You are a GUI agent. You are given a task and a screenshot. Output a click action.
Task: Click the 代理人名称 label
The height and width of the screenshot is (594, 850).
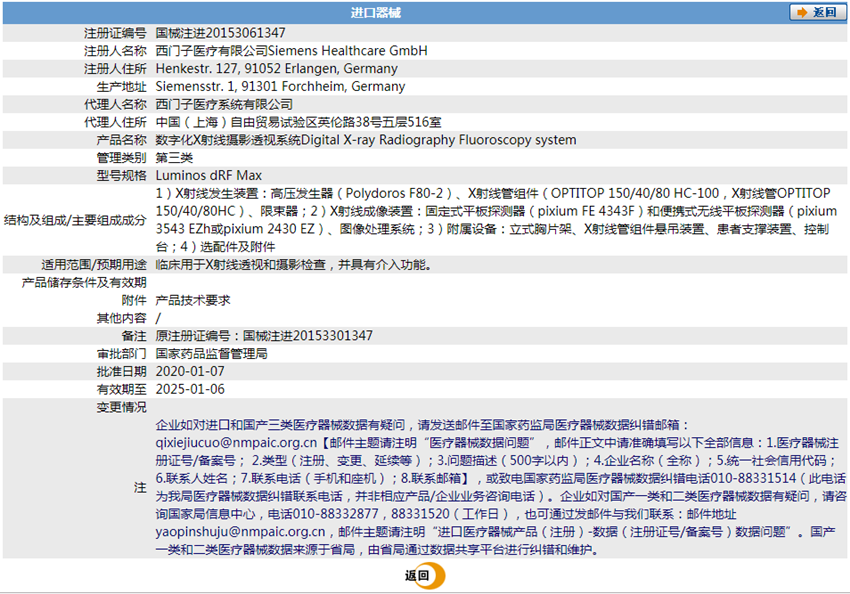coord(115,104)
